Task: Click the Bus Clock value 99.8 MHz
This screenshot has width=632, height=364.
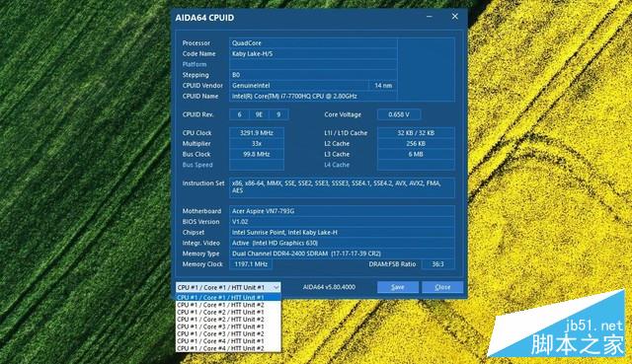Action: (257, 154)
